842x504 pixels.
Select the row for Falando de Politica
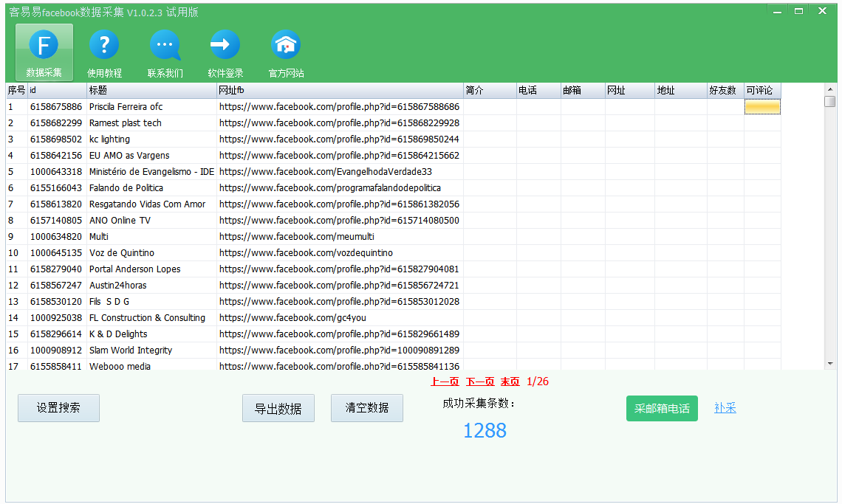click(126, 188)
